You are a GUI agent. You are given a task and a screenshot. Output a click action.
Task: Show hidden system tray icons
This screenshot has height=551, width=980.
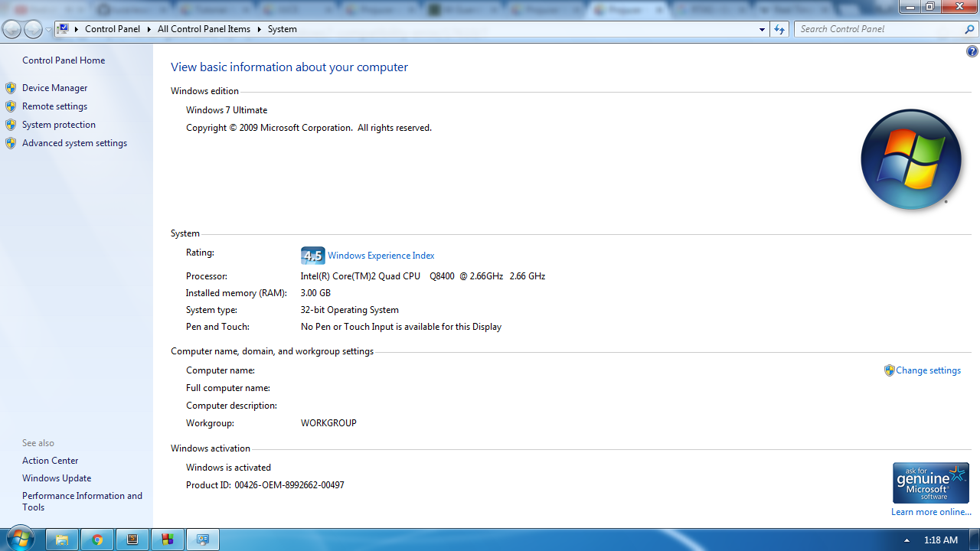click(906, 540)
